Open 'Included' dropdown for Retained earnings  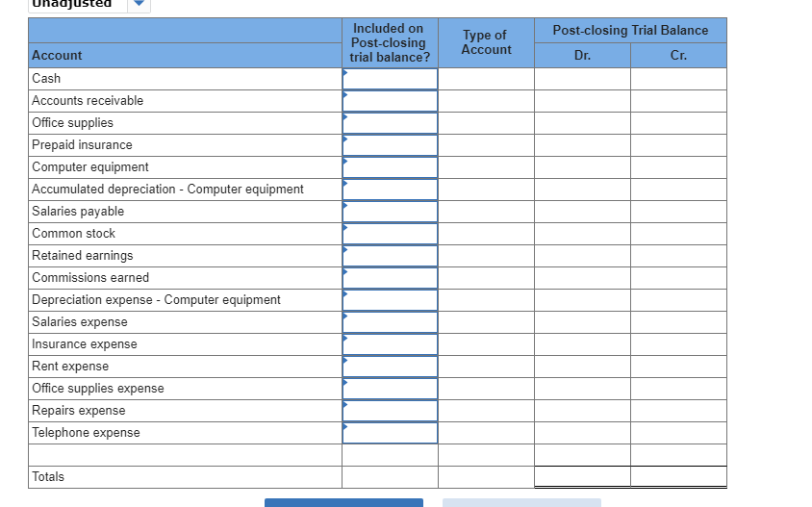coord(390,256)
